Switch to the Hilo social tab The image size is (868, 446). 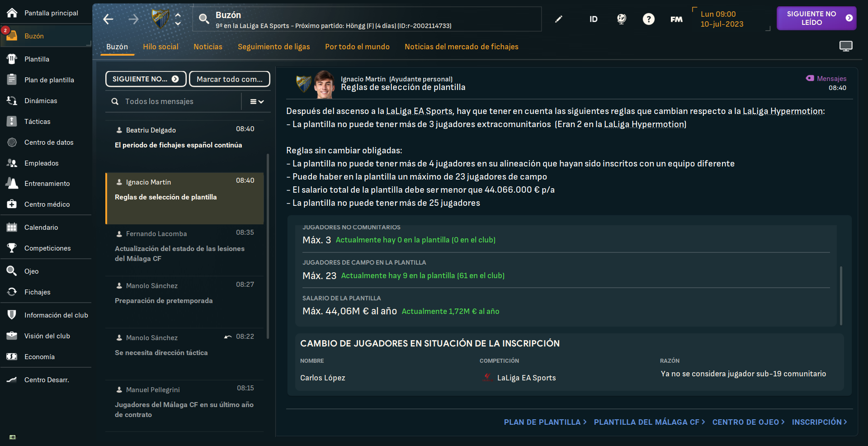[x=160, y=47]
